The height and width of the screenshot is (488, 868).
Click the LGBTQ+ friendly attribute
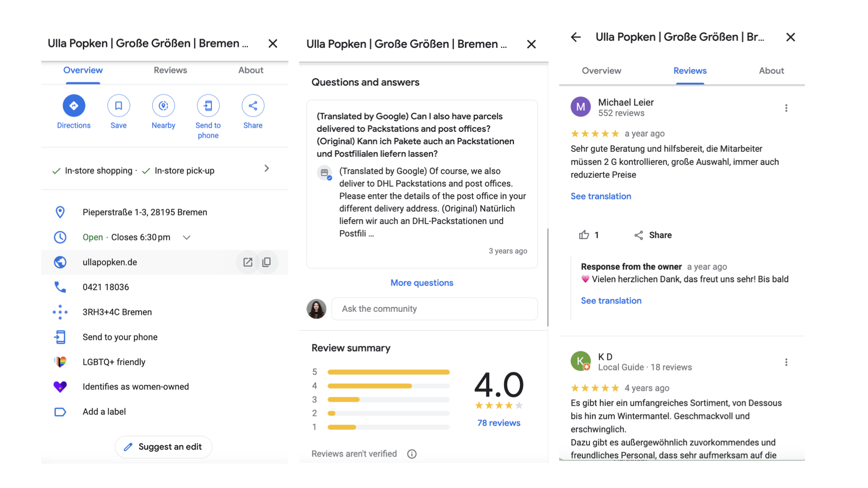pos(114,361)
